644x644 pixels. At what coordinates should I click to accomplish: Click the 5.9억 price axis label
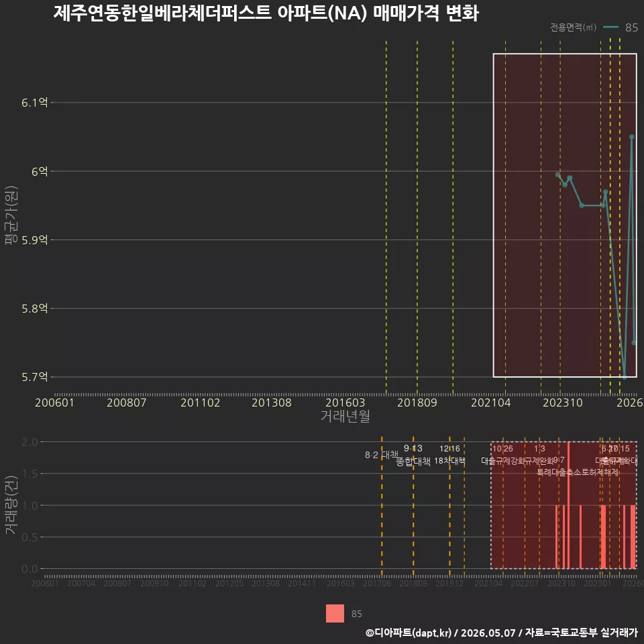coord(34,240)
